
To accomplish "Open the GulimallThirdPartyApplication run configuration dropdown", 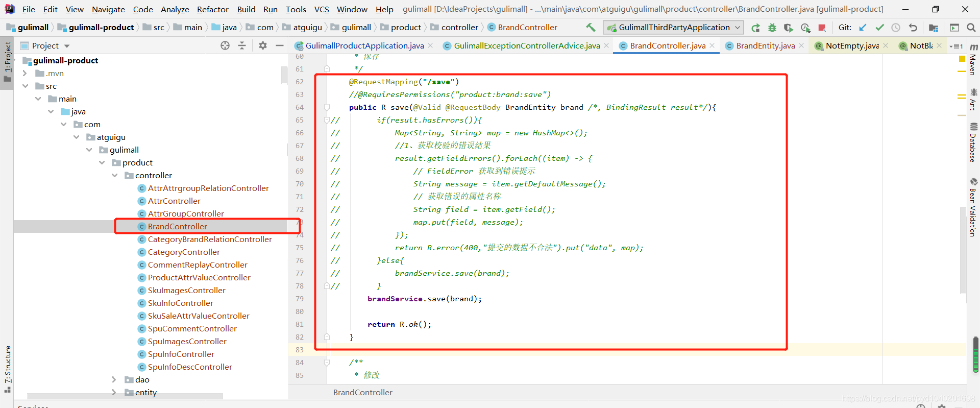I will [x=673, y=28].
